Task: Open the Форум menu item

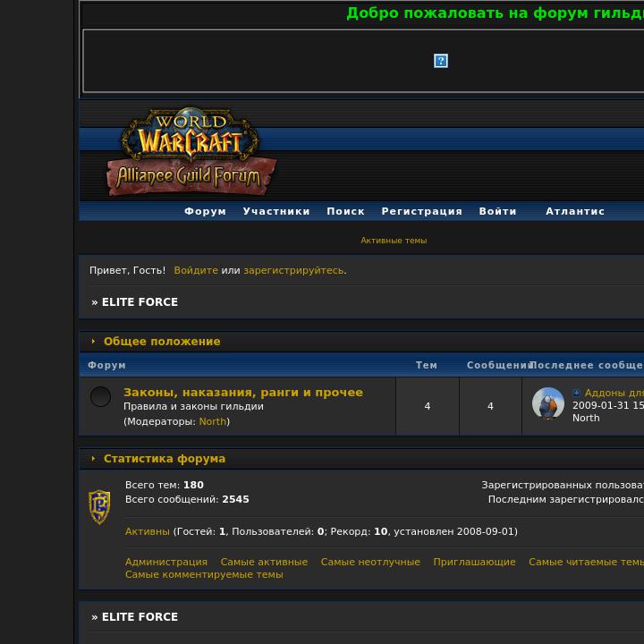Action: click(206, 211)
